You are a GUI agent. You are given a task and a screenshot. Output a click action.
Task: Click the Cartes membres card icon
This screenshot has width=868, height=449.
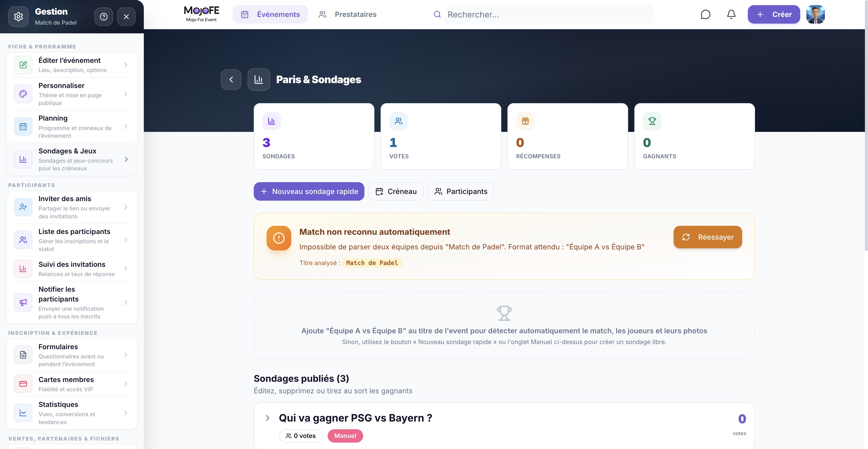[23, 384]
